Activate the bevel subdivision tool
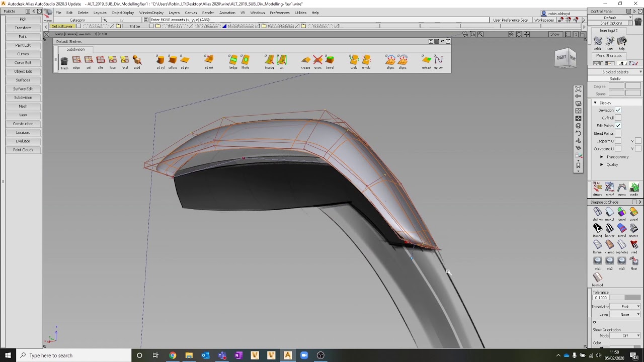This screenshot has width=644, height=362. [x=330, y=61]
